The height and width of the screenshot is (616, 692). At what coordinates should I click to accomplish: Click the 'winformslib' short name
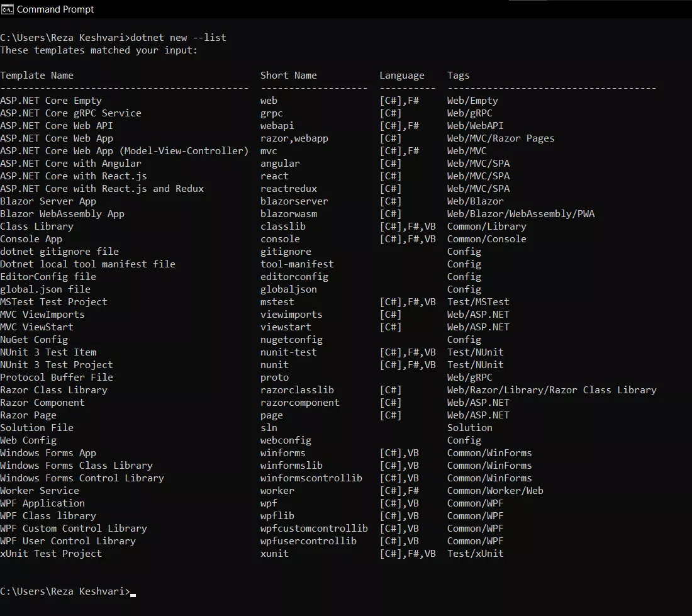pyautogui.click(x=291, y=466)
